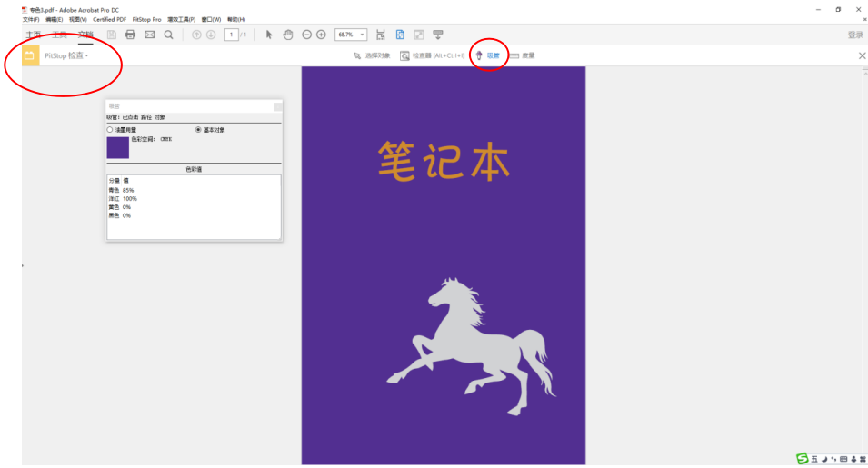The height and width of the screenshot is (468, 868).
Task: Switch to the 工具 tab
Action: (x=59, y=35)
